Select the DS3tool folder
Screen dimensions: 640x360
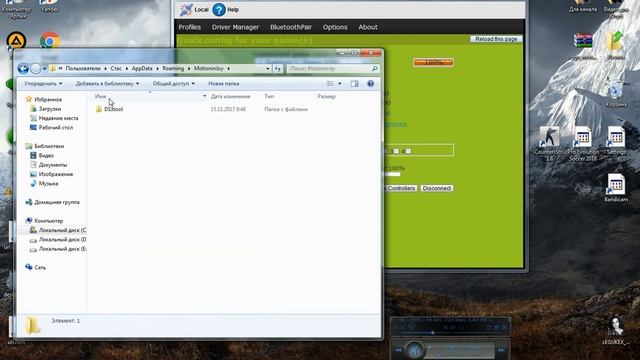[109, 109]
